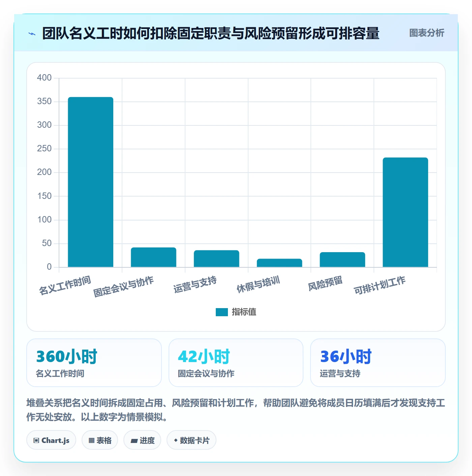
Task: Click the chart title 团队名义工时如何扣除固定职责
Action: point(211,33)
